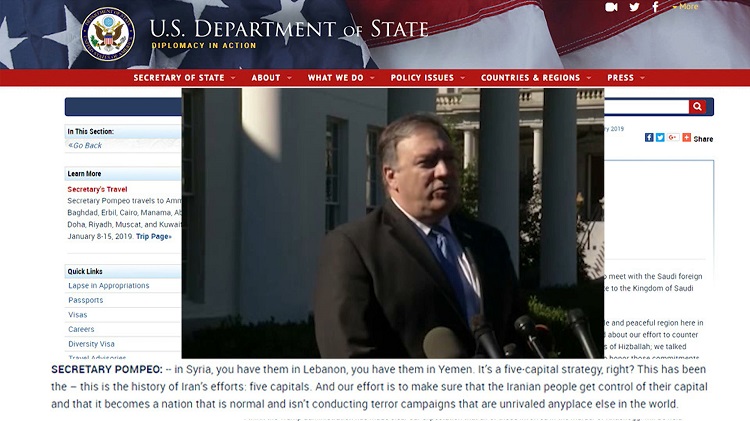Share via Google Plus icon
The height and width of the screenshot is (421, 750).
point(673,138)
